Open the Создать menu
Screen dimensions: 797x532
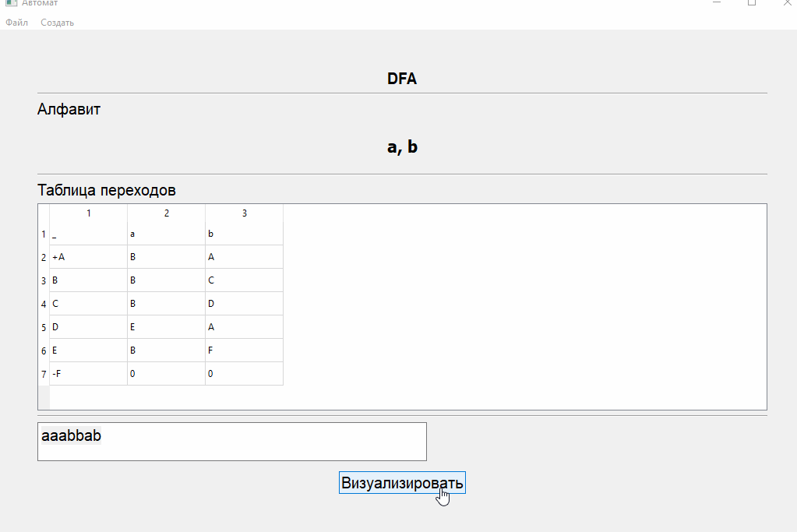[x=56, y=23]
